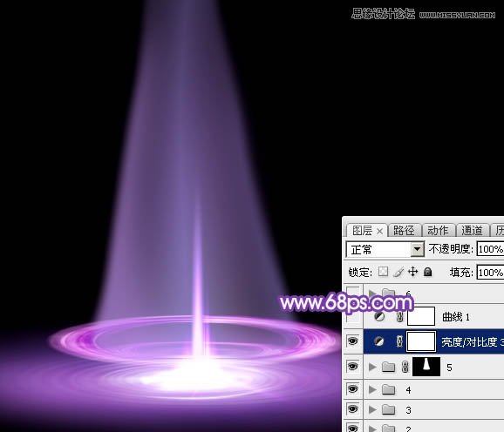The image size is (504, 432).
Task: Click mask link icon on 曲线 1 layer
Action: (400, 317)
